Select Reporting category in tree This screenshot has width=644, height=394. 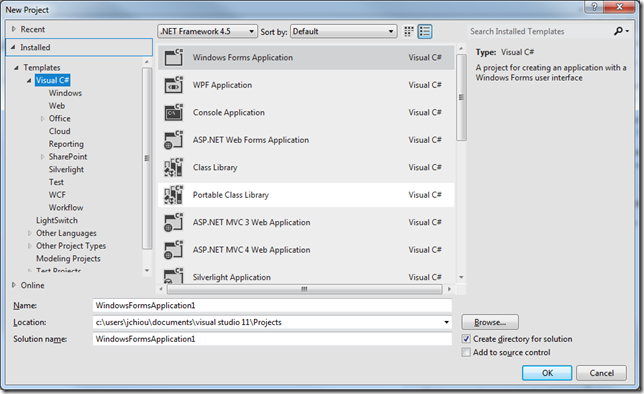click(66, 144)
